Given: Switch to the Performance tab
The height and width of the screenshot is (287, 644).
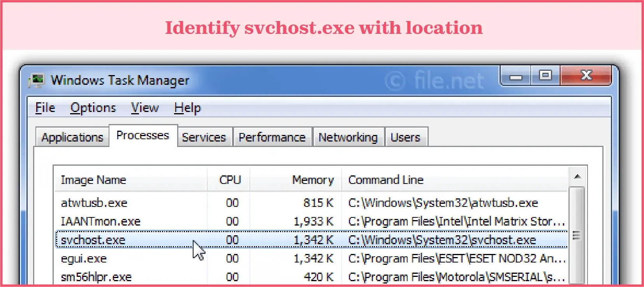Looking at the screenshot, I should [272, 137].
